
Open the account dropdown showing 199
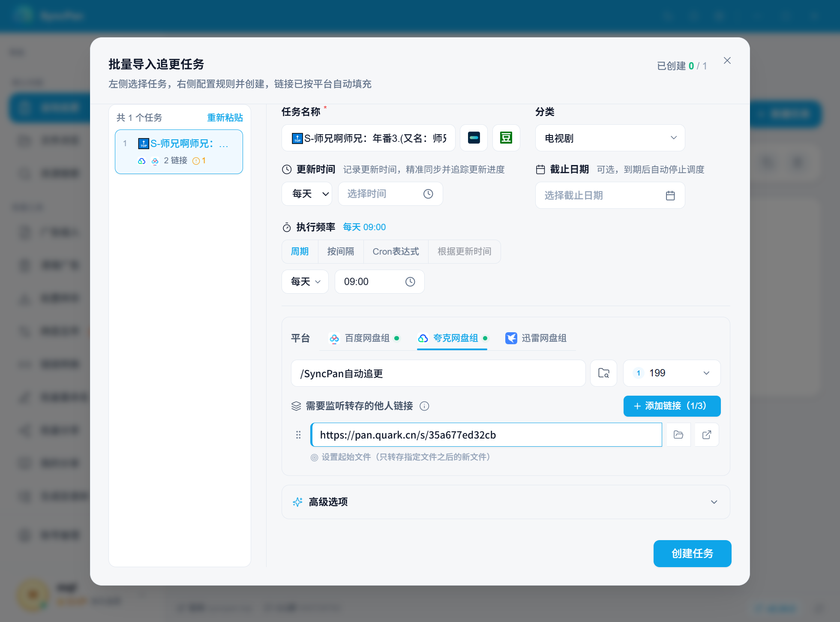click(x=672, y=373)
